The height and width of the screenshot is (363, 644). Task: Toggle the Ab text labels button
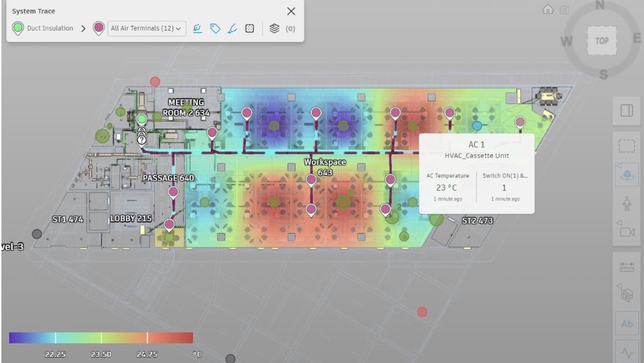(x=627, y=324)
